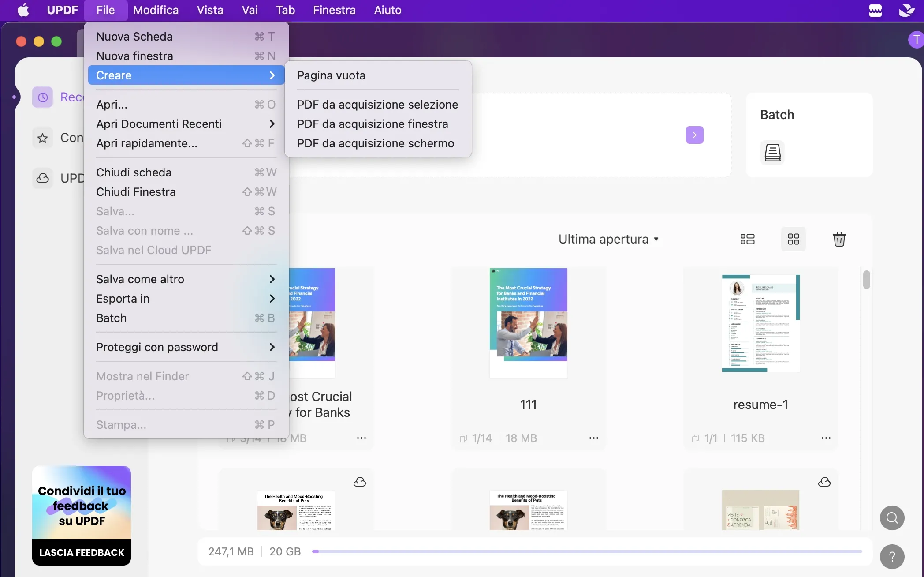Click the UPDF Cloud icon in sidebar
The height and width of the screenshot is (577, 924).
tap(42, 178)
